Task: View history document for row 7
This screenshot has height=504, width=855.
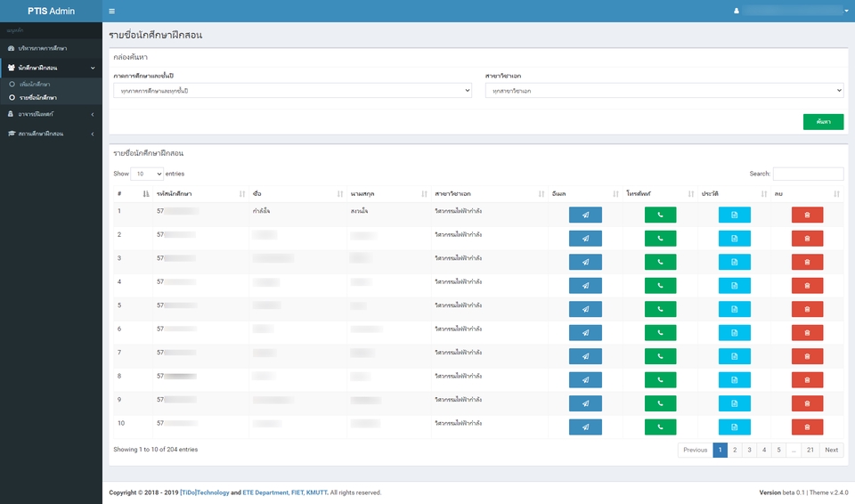Action: coord(735,356)
